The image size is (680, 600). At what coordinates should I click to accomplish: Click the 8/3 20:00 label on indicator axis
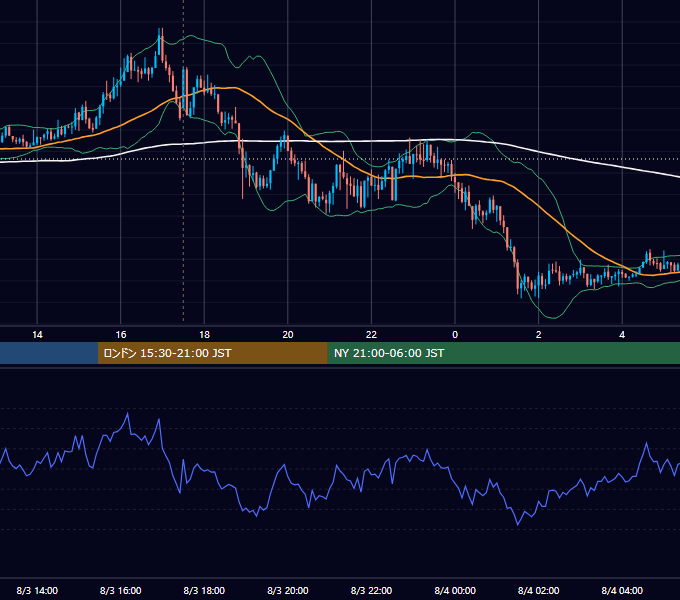pos(288,590)
